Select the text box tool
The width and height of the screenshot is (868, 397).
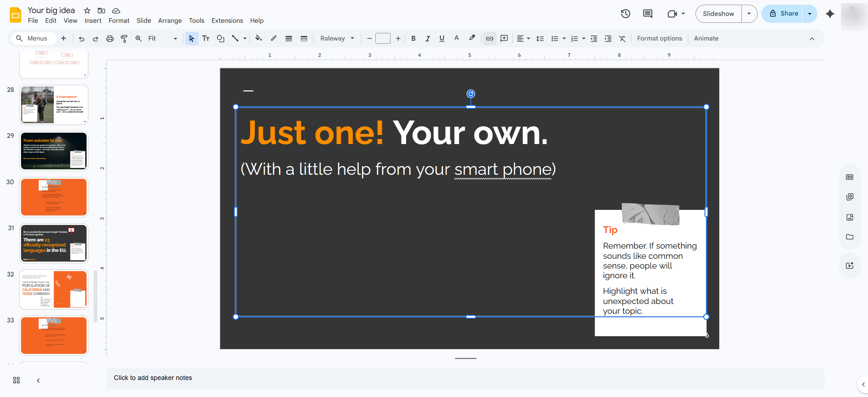pyautogui.click(x=206, y=38)
